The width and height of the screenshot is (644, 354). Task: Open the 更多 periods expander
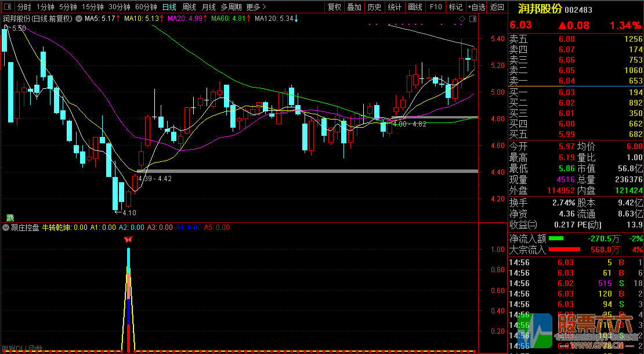coord(256,7)
